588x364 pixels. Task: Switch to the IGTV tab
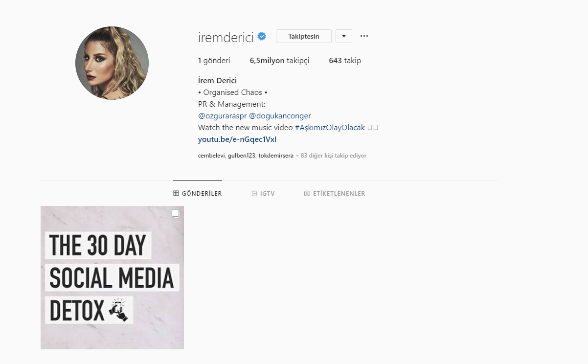pyautogui.click(x=263, y=193)
